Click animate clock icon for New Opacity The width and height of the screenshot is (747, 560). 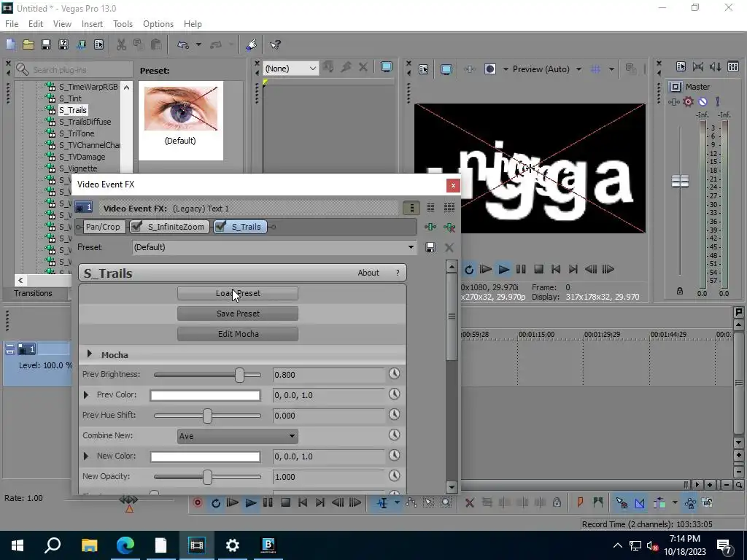(x=394, y=475)
